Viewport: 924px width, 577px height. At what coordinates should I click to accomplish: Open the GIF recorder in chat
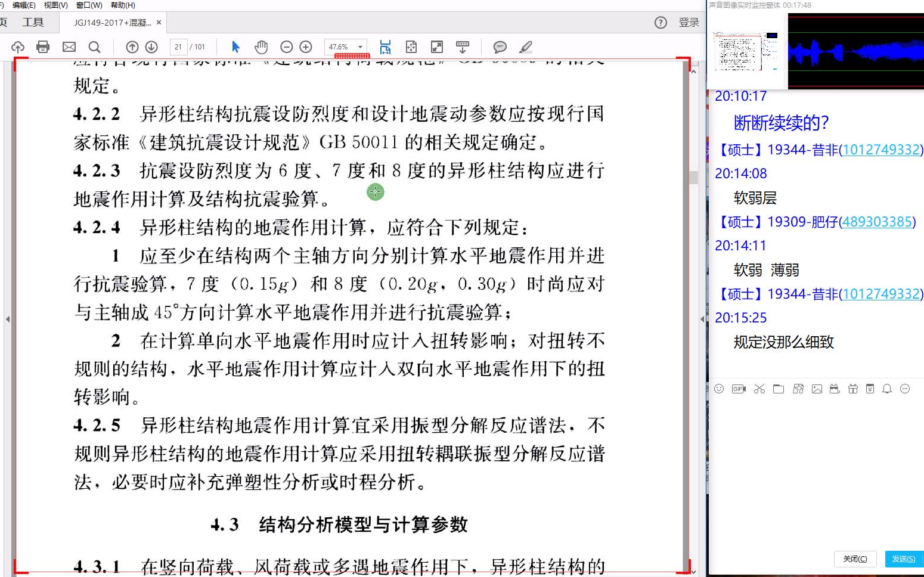(739, 389)
